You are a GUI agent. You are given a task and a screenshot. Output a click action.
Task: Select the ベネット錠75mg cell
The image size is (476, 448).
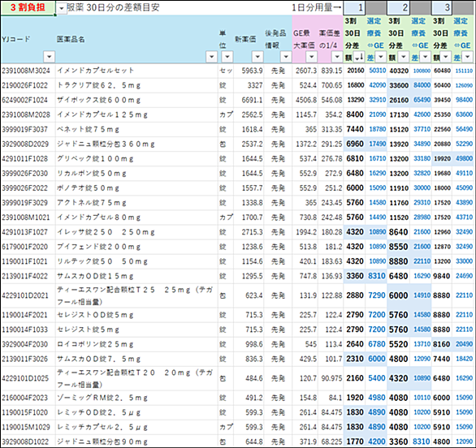click(136, 130)
